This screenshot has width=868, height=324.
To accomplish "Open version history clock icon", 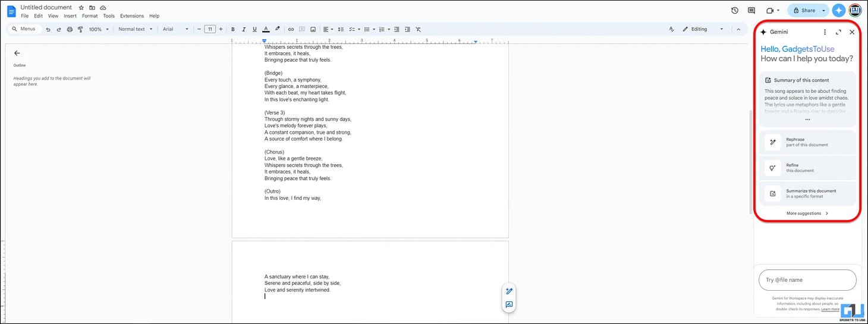I will (x=735, y=10).
